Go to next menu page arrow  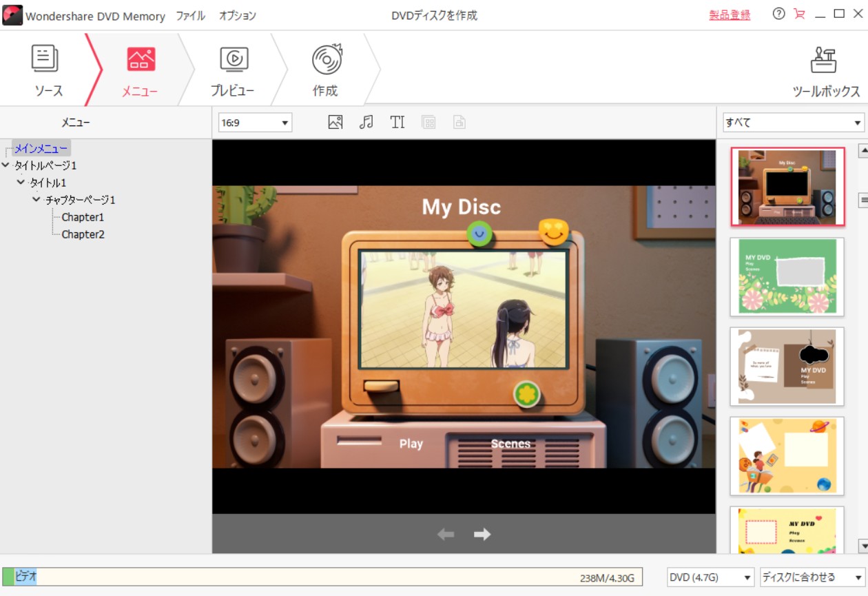tap(482, 534)
